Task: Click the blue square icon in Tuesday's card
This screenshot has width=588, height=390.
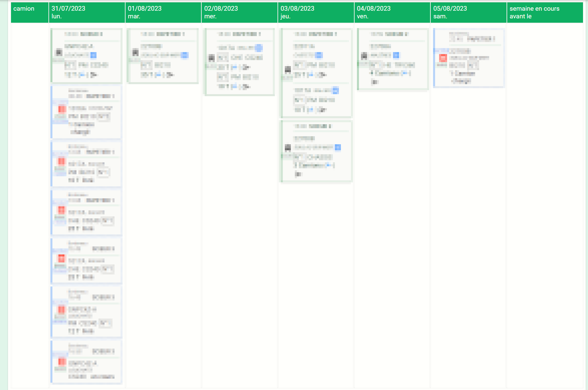Action: pos(185,55)
